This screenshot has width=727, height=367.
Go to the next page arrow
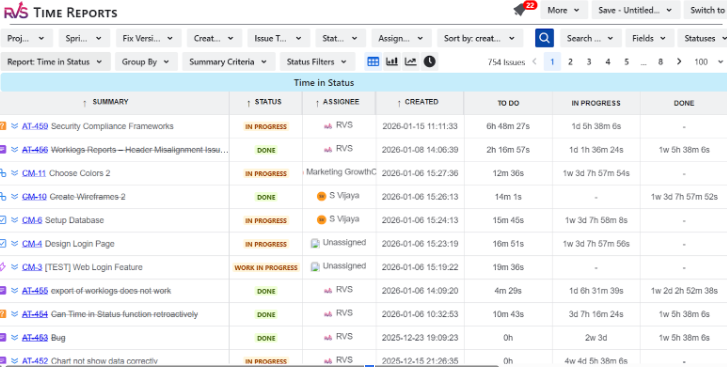(679, 62)
